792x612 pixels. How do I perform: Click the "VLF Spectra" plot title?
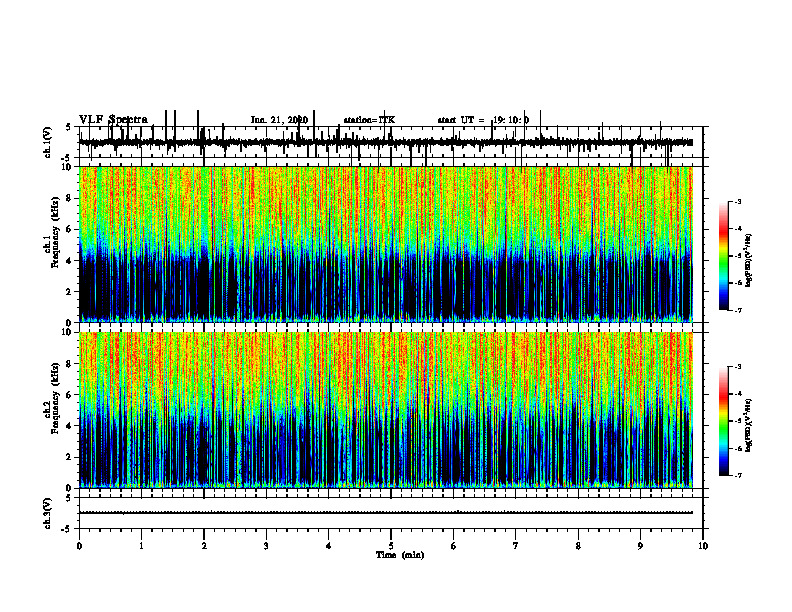click(113, 120)
